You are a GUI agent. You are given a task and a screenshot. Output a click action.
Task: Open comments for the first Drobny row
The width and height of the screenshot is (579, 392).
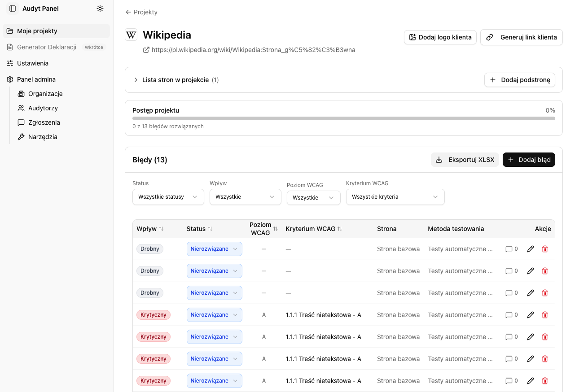click(x=512, y=249)
